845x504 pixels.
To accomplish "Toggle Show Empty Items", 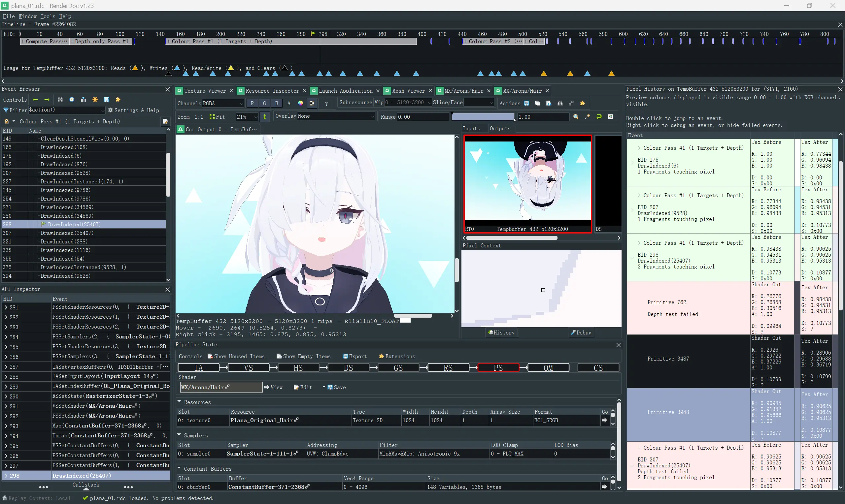I will coord(303,356).
